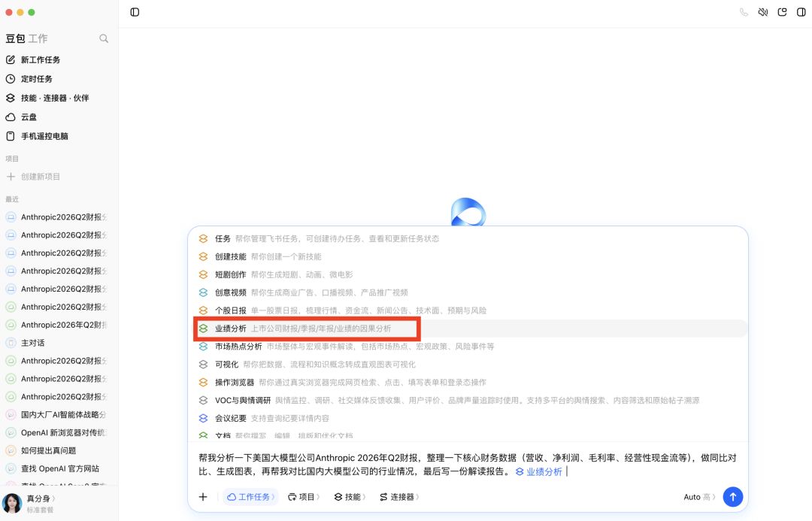Toggle the muted speaker icon

tap(763, 12)
